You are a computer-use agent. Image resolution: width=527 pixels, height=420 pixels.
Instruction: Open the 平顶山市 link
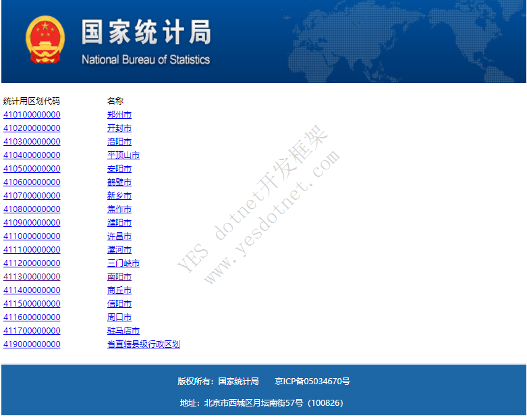pos(123,155)
